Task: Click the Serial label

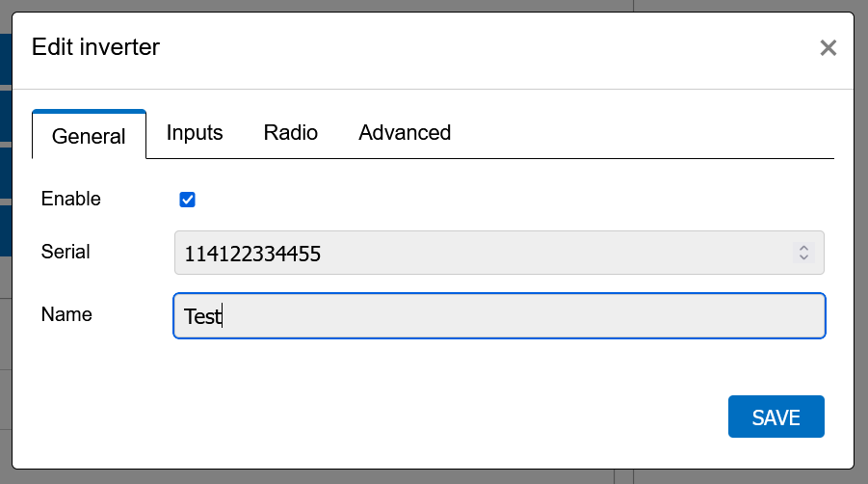Action: click(x=66, y=253)
